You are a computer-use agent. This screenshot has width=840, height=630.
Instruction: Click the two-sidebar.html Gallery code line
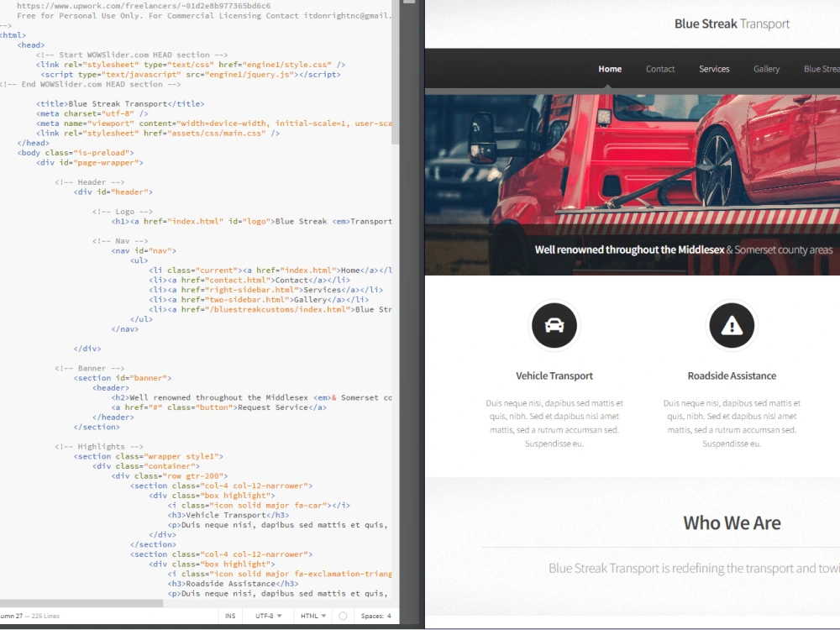click(259, 300)
